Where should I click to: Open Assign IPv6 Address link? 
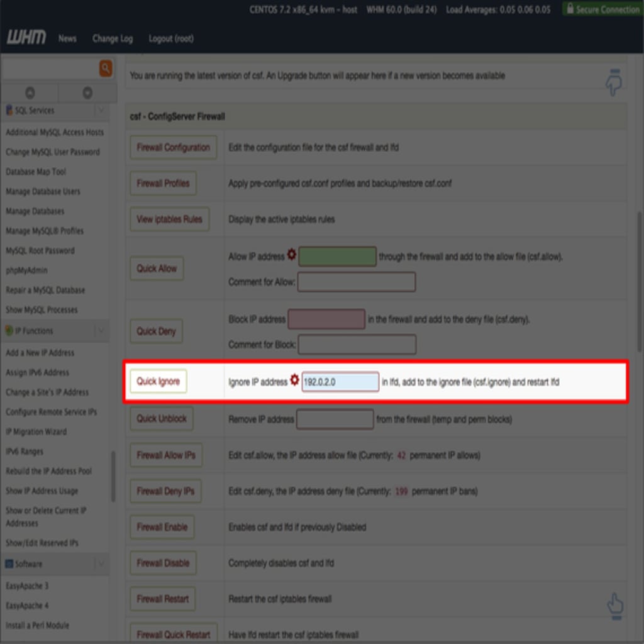[37, 372]
